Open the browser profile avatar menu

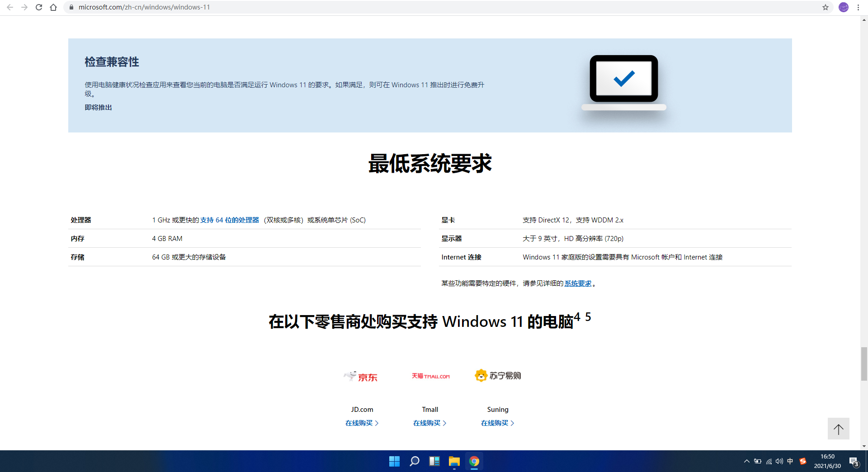pos(843,7)
